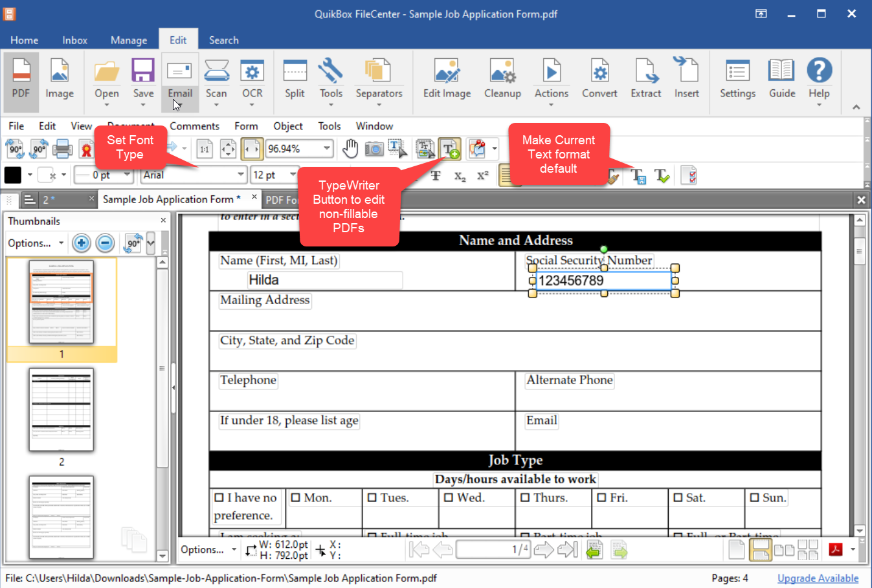Image resolution: width=872 pixels, height=588 pixels.
Task: Expand the 96.94% zoom level dropdown
Action: (327, 149)
